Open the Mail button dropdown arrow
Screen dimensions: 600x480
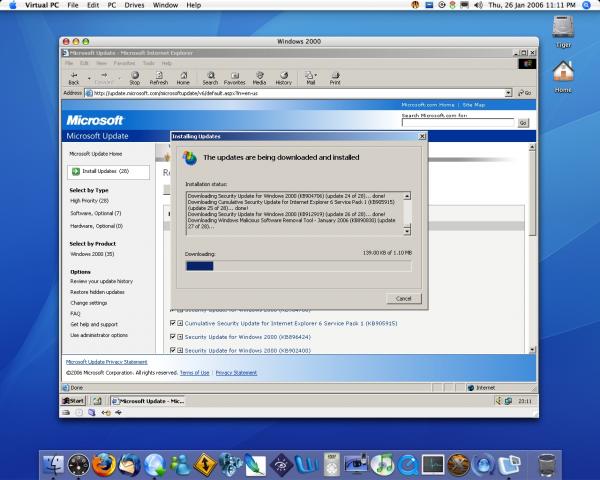tap(316, 75)
